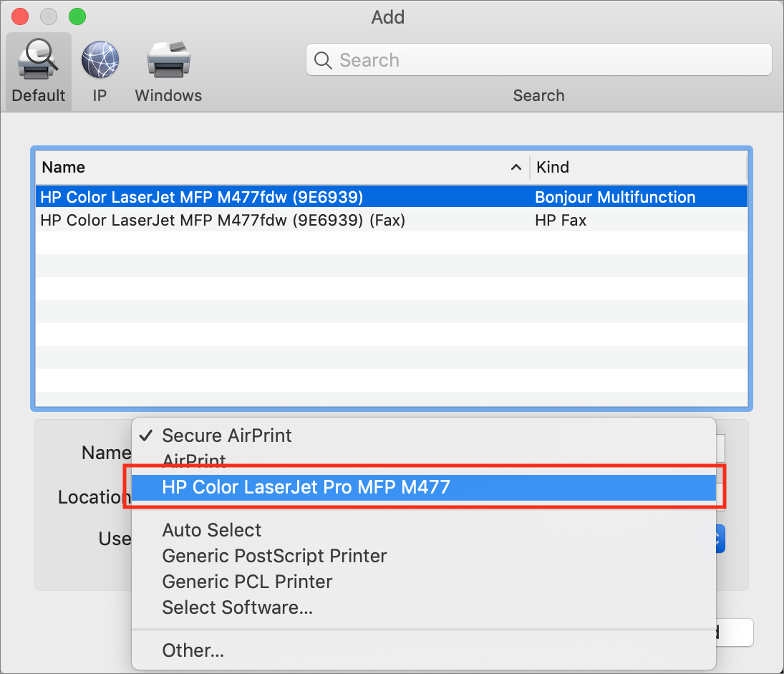The height and width of the screenshot is (674, 784).
Task: Select Generic PostScript Printer in the dropdown
Action: pyautogui.click(x=274, y=555)
